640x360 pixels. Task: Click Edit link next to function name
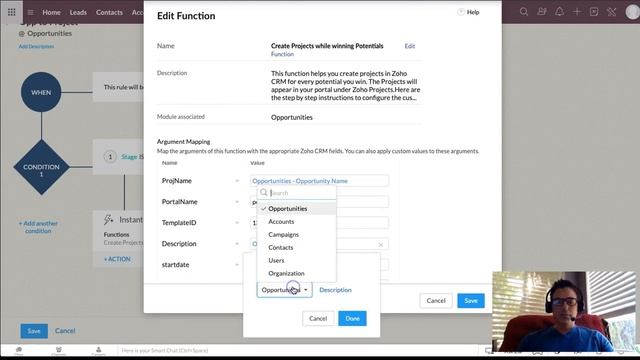(410, 46)
